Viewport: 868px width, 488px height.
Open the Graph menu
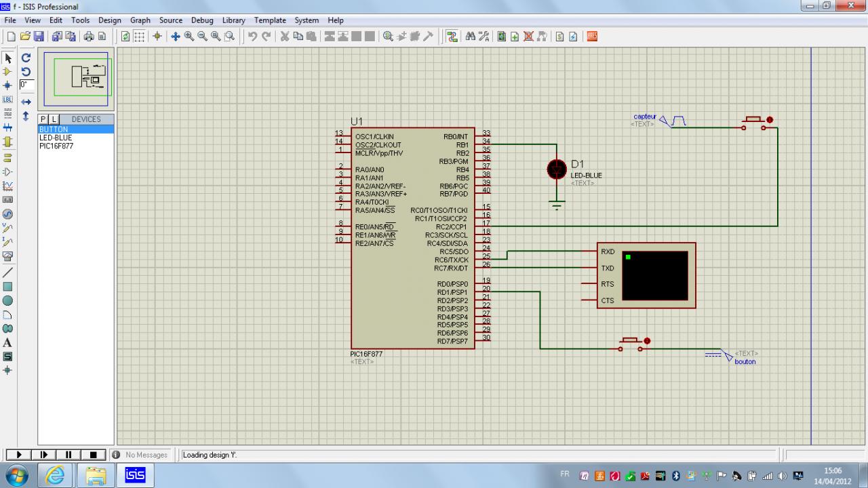140,20
